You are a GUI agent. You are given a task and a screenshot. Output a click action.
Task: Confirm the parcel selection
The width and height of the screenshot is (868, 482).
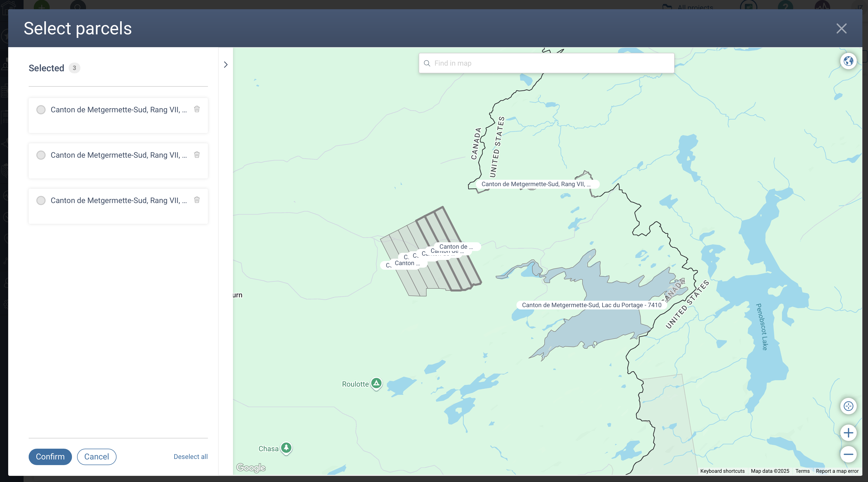[50, 456]
